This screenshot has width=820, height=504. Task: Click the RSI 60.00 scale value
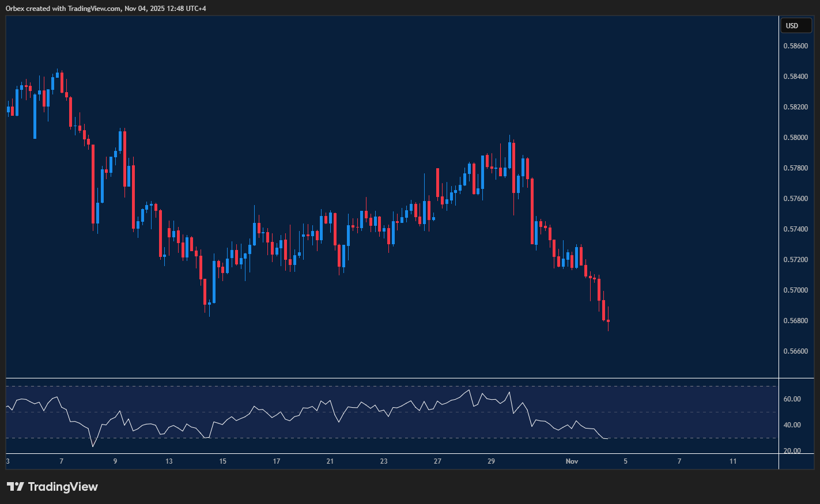click(792, 399)
